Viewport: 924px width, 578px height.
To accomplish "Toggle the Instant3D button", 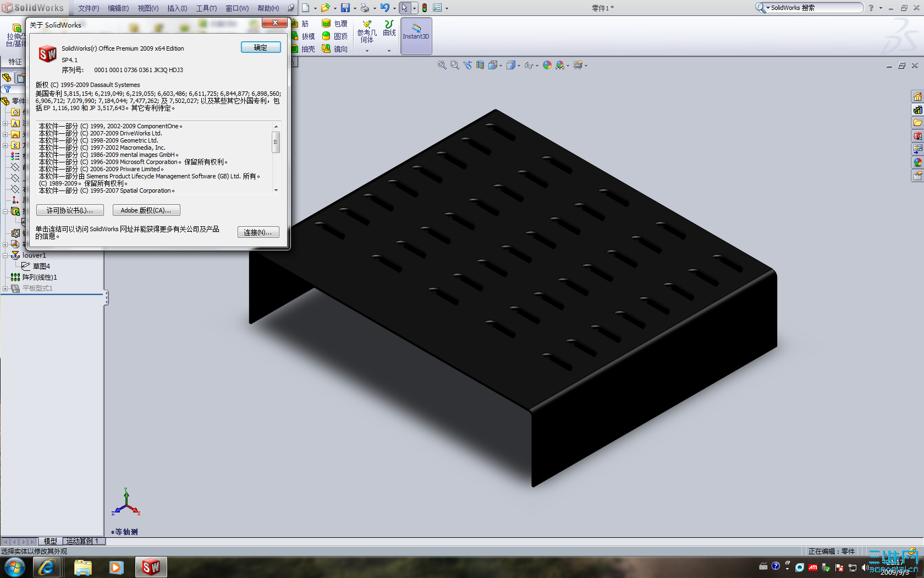I will (416, 36).
